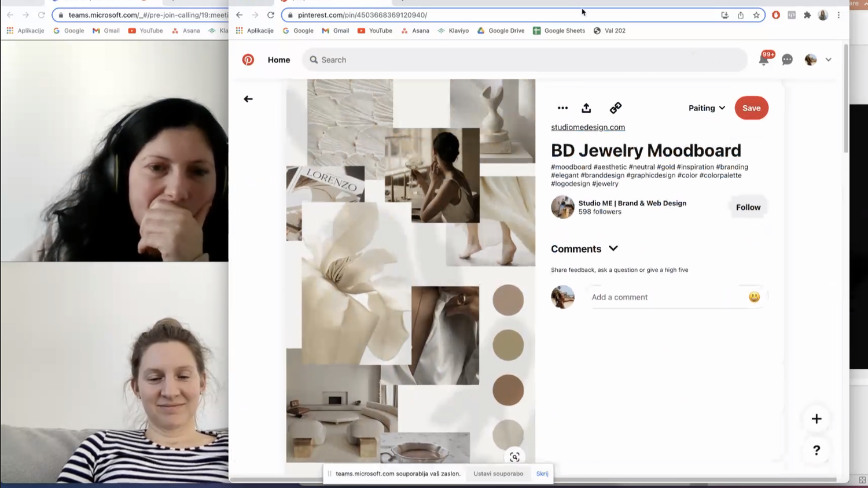Screen dimensions: 868x488
Task: Copy pin link with the chain icon
Action: pyautogui.click(x=616, y=108)
